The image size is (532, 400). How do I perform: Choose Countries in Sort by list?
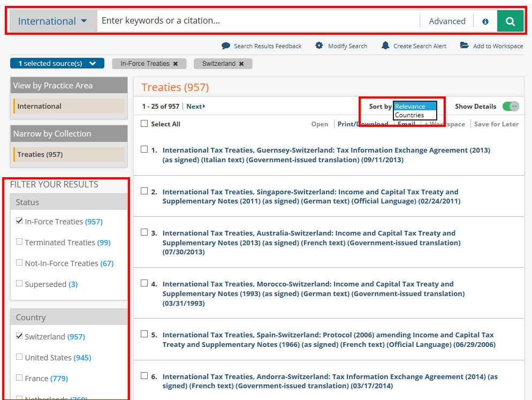point(409,115)
